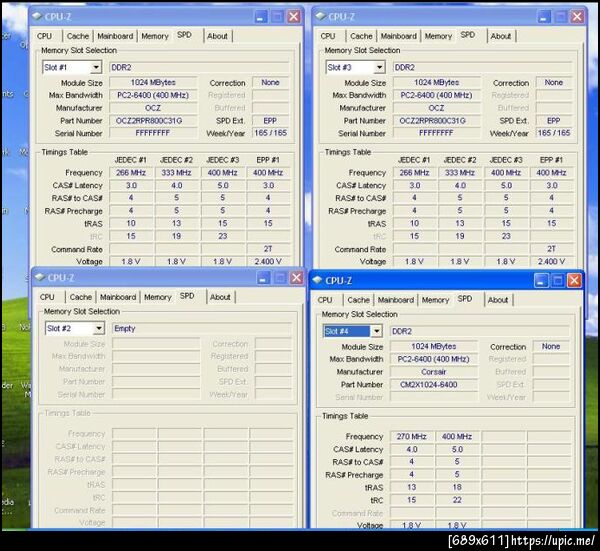This screenshot has width=600, height=551.
Task: Minimize the Slot #3 CPU-Z window
Action: tap(544, 16)
